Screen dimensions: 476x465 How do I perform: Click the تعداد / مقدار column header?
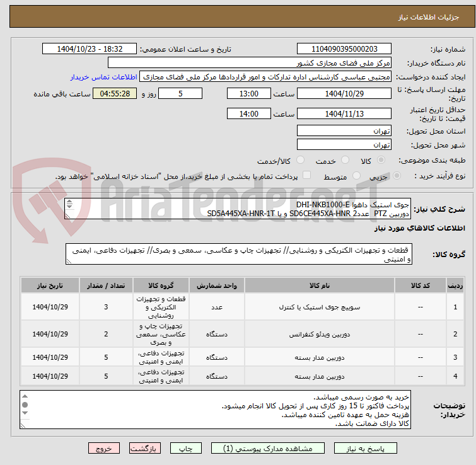coord(106,285)
